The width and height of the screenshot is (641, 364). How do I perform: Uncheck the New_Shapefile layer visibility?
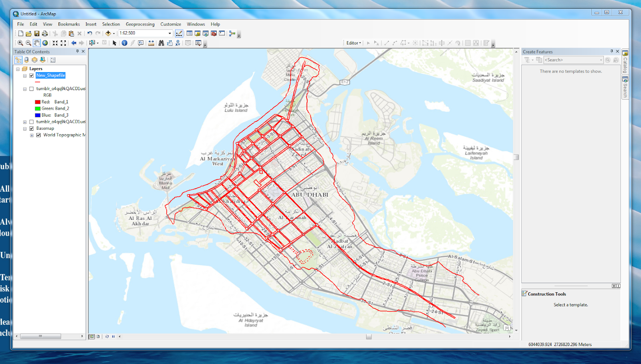pyautogui.click(x=31, y=75)
